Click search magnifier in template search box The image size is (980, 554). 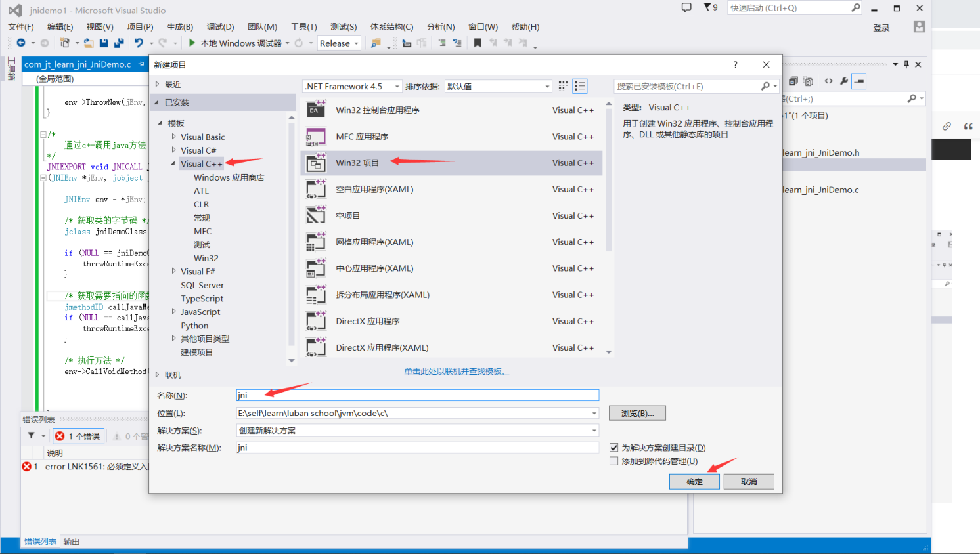tap(765, 86)
